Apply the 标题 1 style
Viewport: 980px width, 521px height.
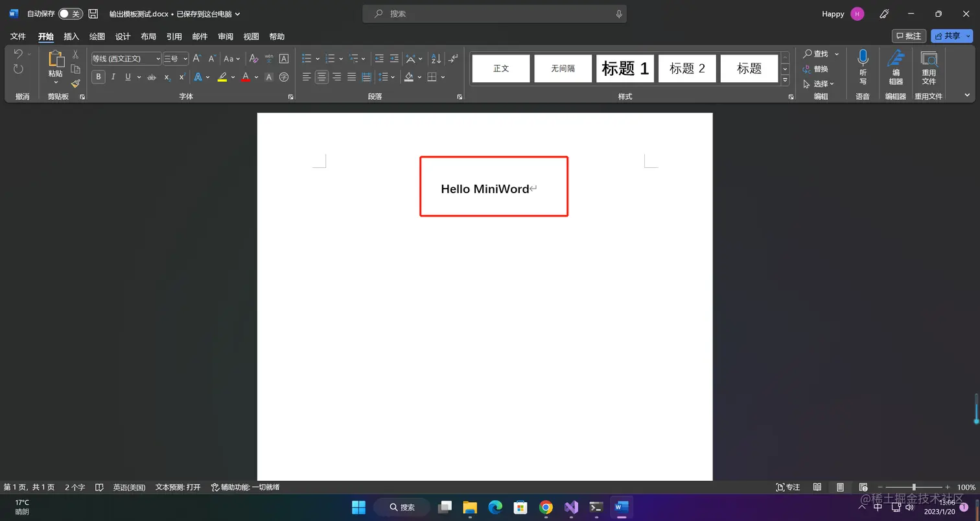[625, 69]
